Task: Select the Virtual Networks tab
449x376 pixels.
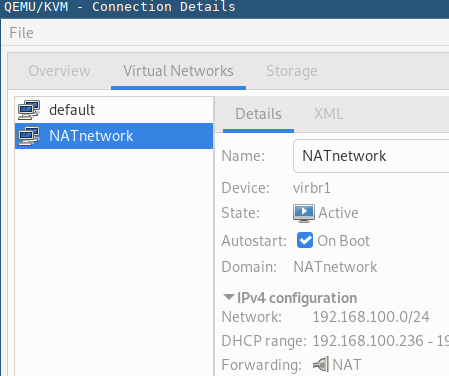Action: [x=178, y=71]
